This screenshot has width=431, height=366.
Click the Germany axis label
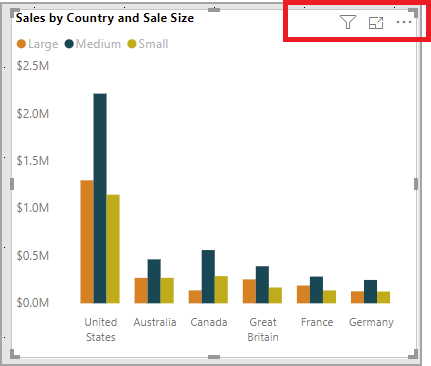[x=371, y=323]
